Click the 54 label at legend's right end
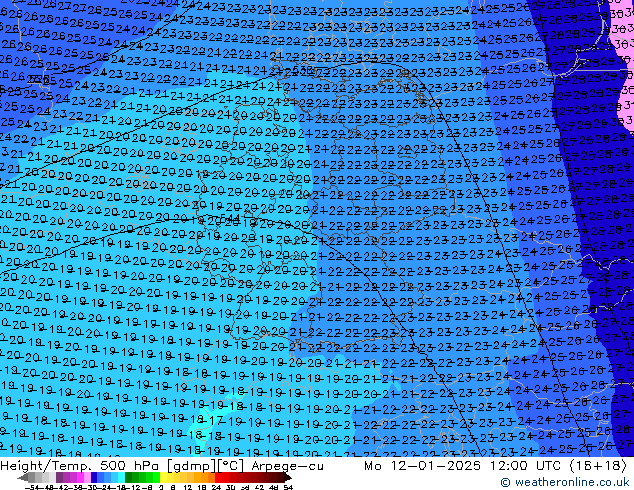 pyautogui.click(x=288, y=487)
